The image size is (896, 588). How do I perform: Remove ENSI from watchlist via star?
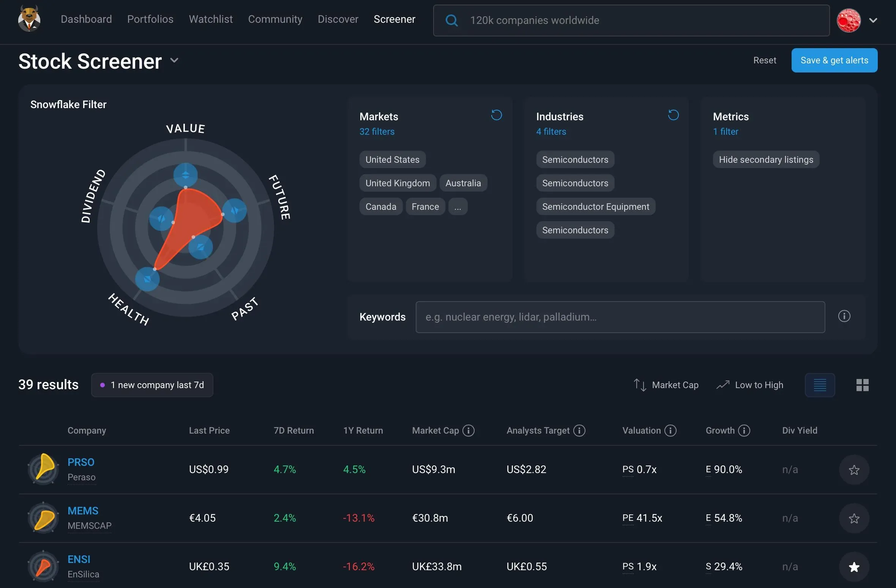point(854,567)
